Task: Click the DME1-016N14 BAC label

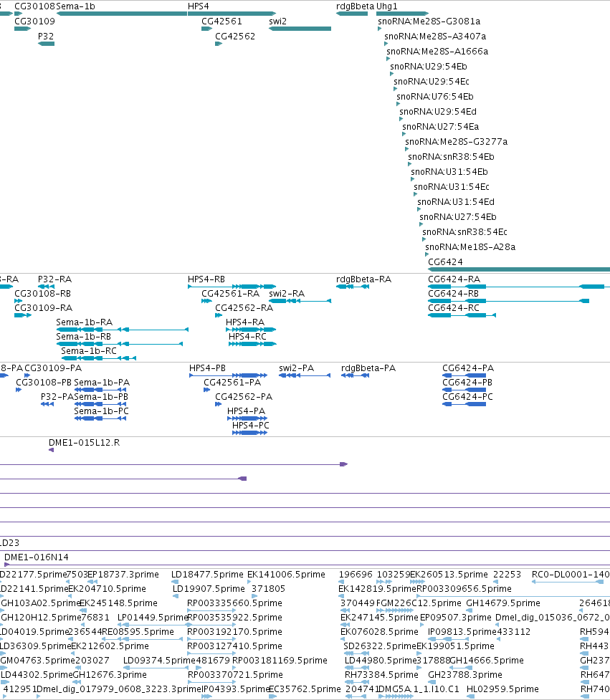Action: 37,557
